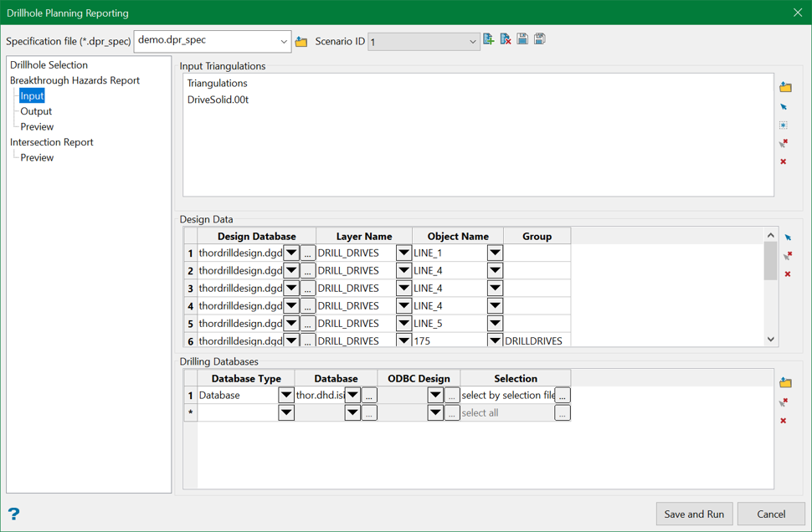Image resolution: width=812 pixels, height=532 pixels.
Task: Click browse folder icon beside Input Triangulations
Action: (785, 87)
